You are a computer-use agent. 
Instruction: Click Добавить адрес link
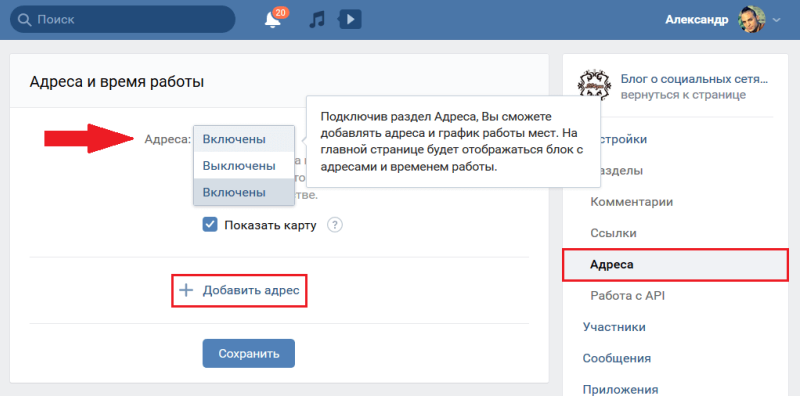point(251,290)
